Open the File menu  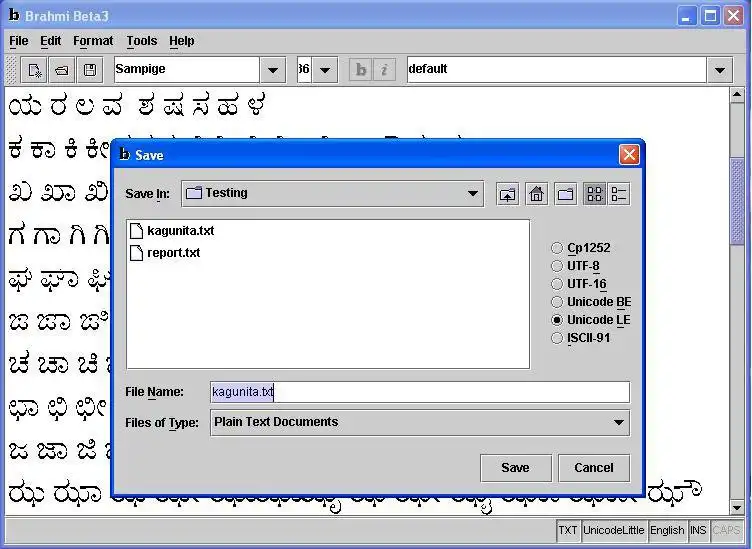click(19, 41)
